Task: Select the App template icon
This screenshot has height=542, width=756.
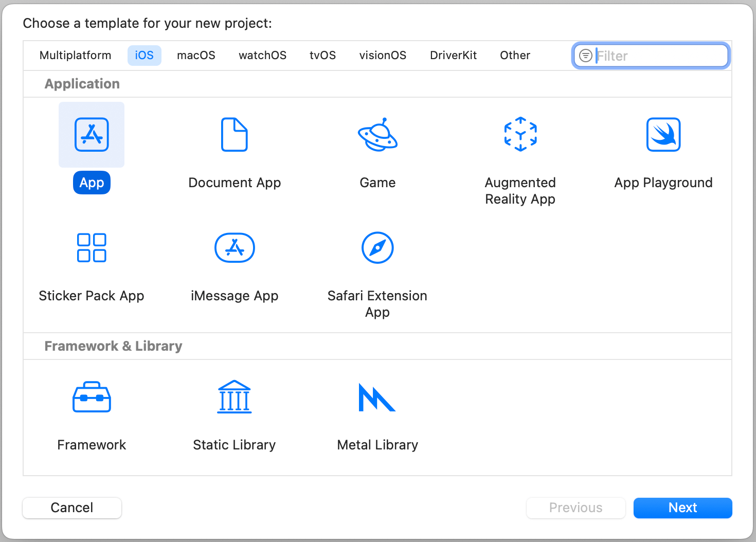Action: pos(92,135)
